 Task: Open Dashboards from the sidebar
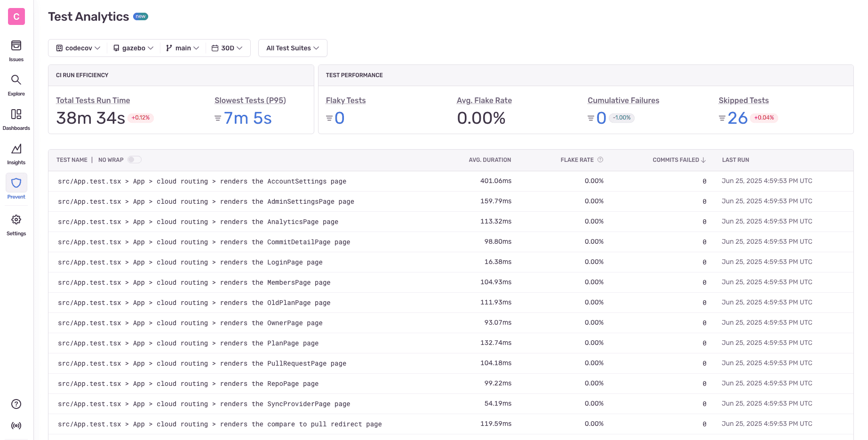(x=16, y=119)
